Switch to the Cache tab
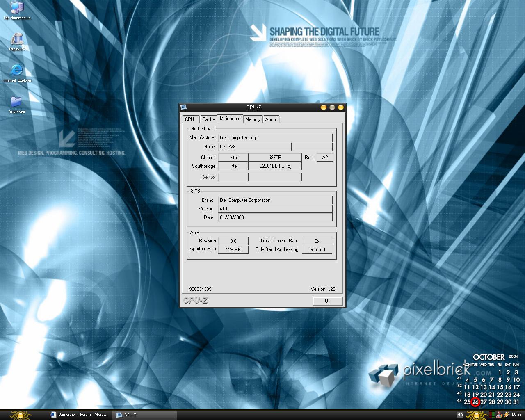 (208, 119)
